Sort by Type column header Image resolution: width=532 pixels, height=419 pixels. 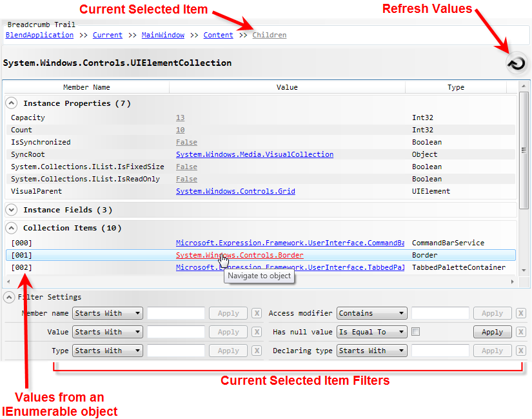pos(456,87)
